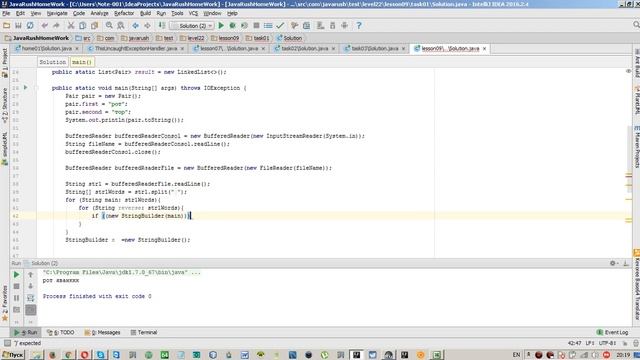
Task: Click Save All in the toolbar
Action: point(18,25)
